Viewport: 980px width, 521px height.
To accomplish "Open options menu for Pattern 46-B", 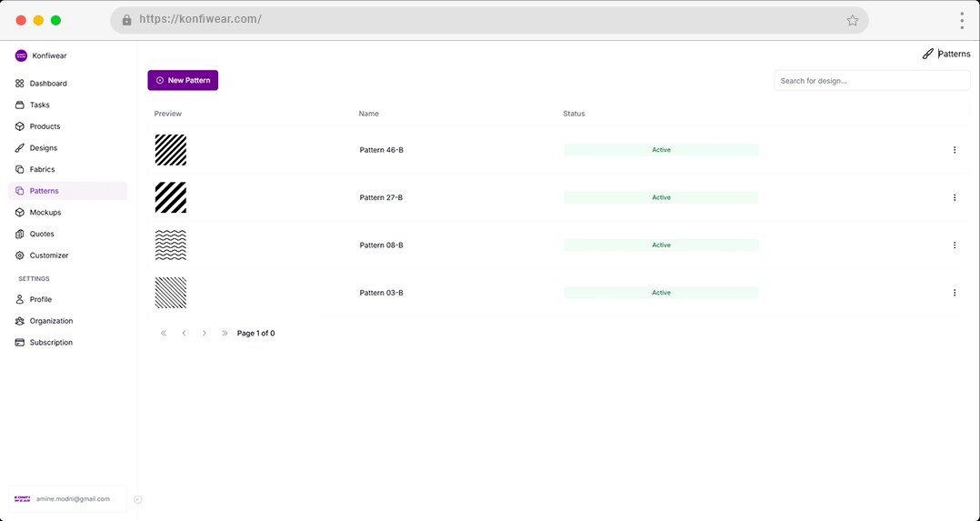I will coord(954,150).
